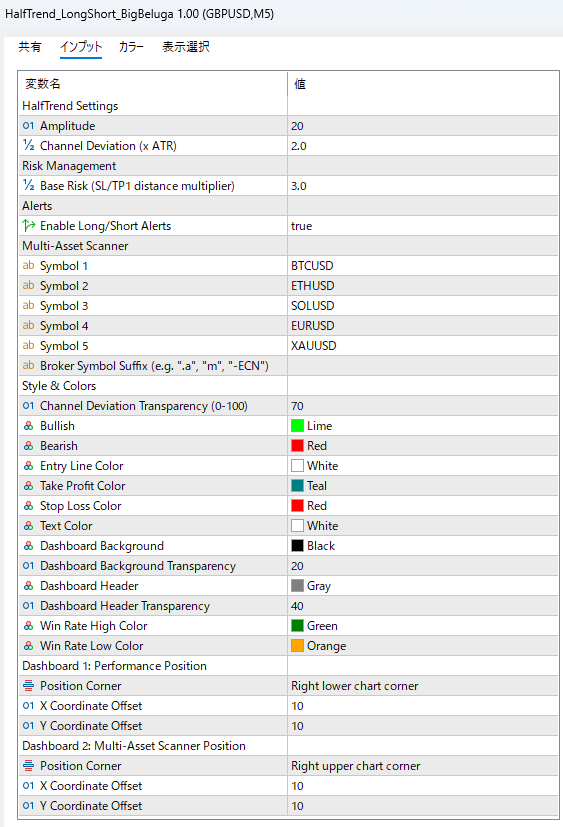
Task: Edit the Base Risk value 3.0
Action: click(423, 186)
